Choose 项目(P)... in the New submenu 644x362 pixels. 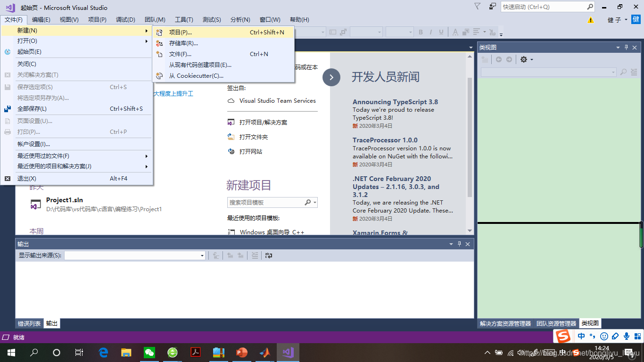click(x=223, y=32)
